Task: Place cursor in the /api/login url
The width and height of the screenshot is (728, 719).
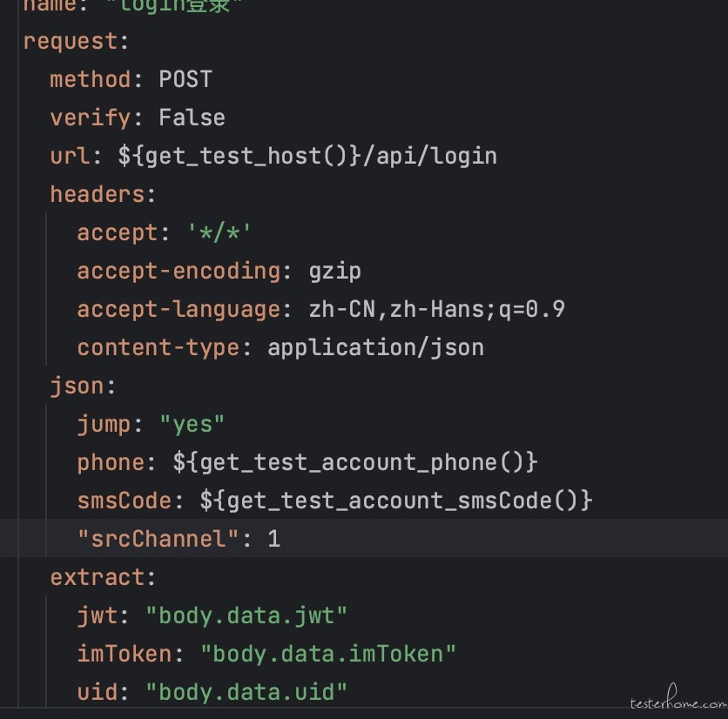Action: pyautogui.click(x=430, y=156)
